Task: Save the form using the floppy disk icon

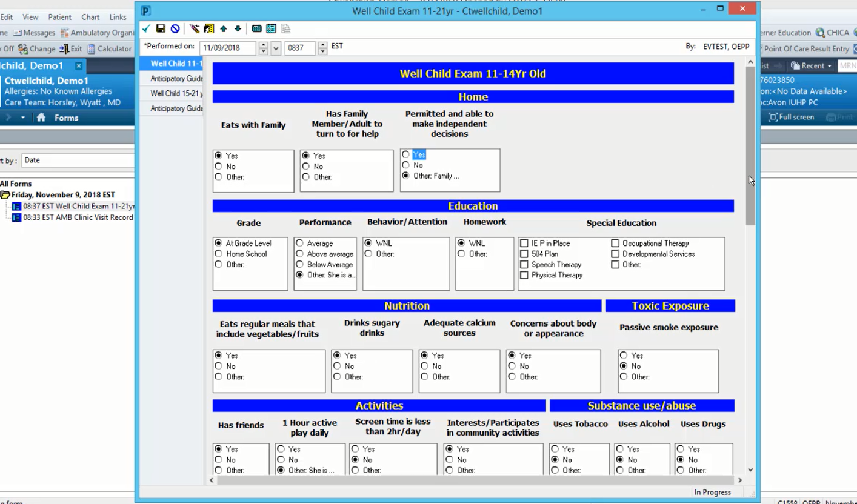Action: pos(161,28)
